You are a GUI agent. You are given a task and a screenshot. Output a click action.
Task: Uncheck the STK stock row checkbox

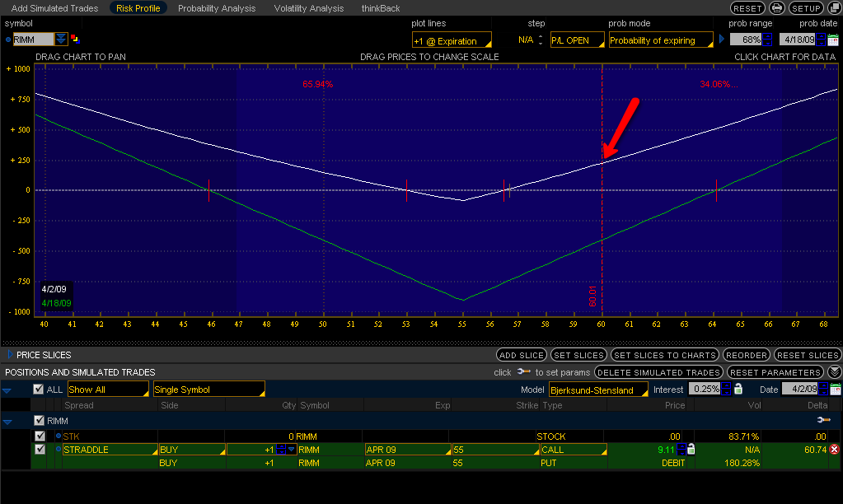point(40,436)
